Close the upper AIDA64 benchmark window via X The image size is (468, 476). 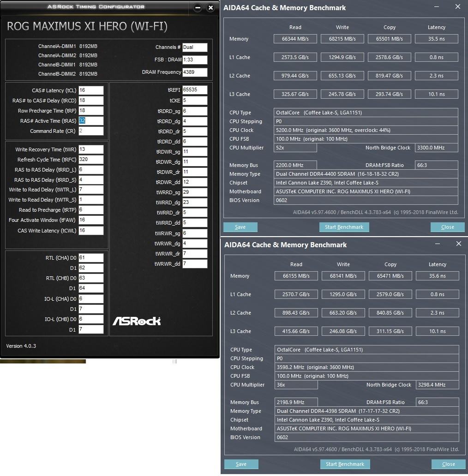pos(458,6)
